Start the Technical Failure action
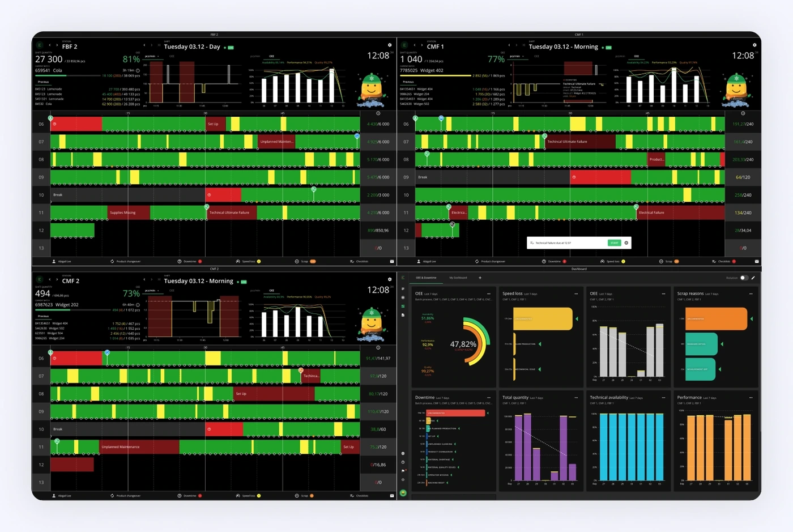The image size is (793, 532). tap(614, 242)
